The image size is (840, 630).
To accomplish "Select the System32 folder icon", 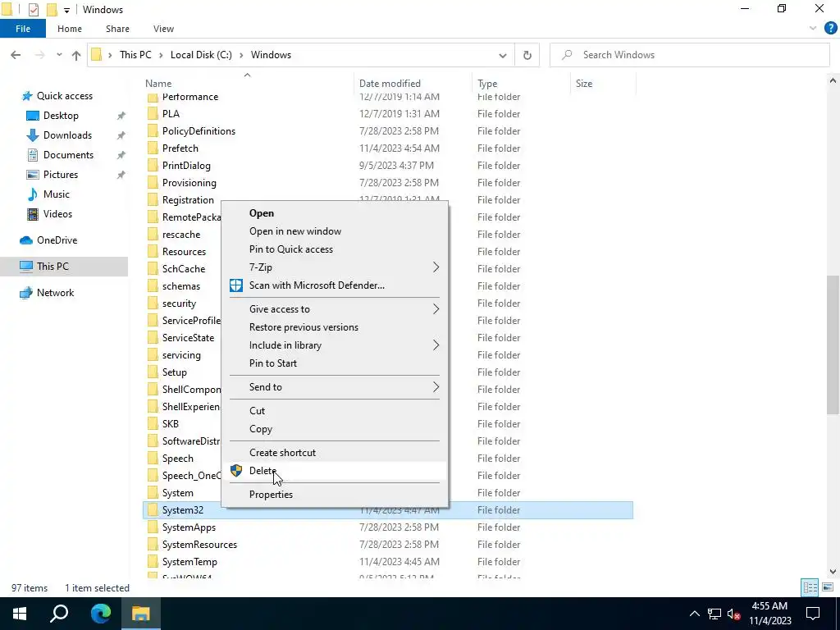I will click(153, 510).
